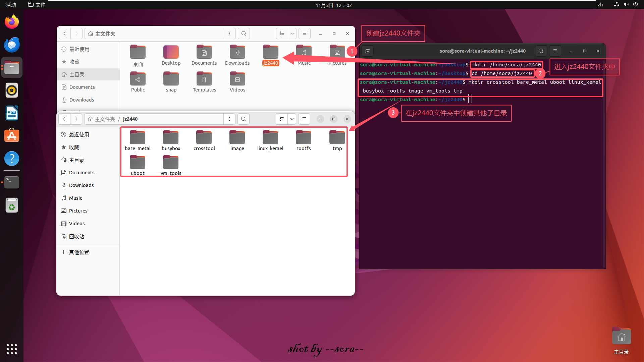This screenshot has height=362, width=644.
Task: Open the crosstool folder
Action: pyautogui.click(x=204, y=141)
